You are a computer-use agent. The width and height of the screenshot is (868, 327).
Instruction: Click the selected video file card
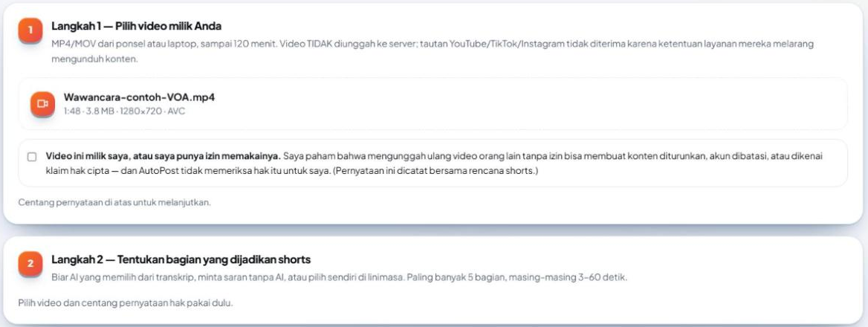pos(433,104)
